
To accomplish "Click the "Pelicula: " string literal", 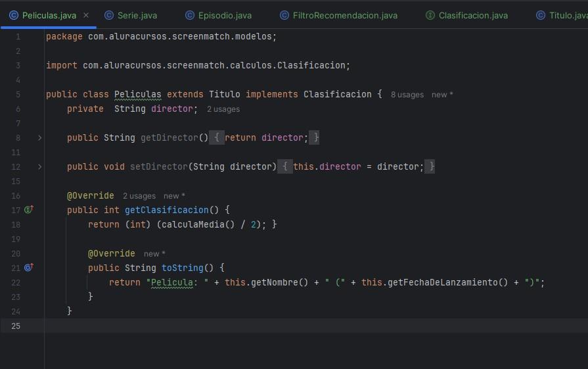I will tap(177, 283).
